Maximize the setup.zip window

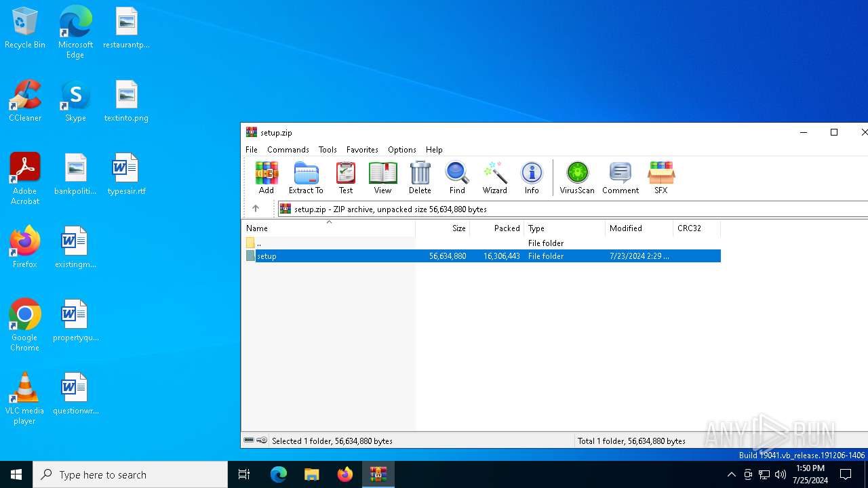[834, 132]
